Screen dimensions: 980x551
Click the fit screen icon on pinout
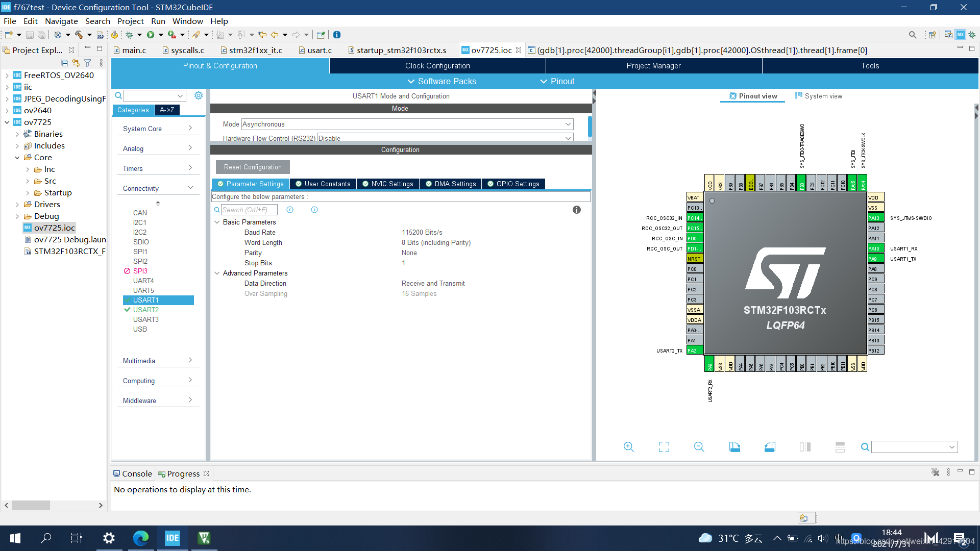pos(664,447)
